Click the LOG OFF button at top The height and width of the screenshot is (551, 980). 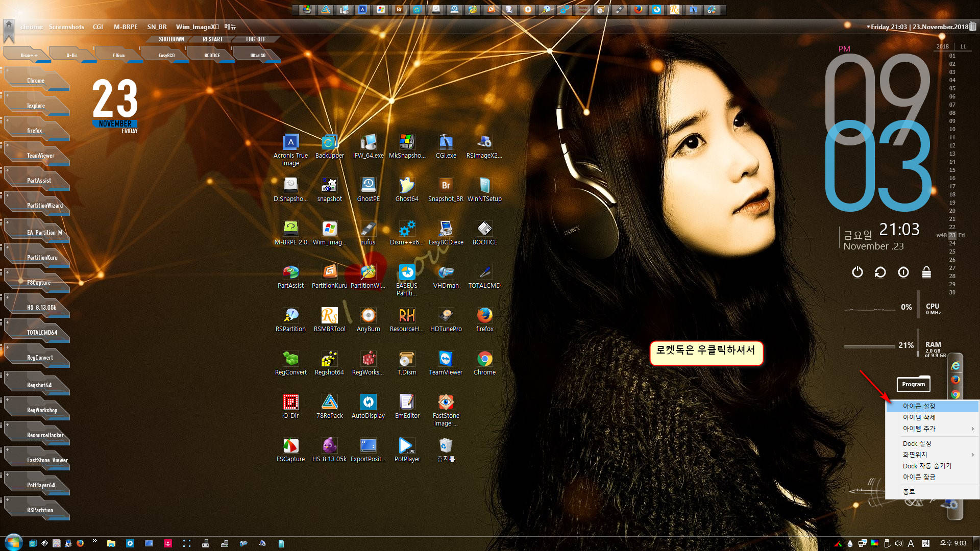tap(256, 39)
